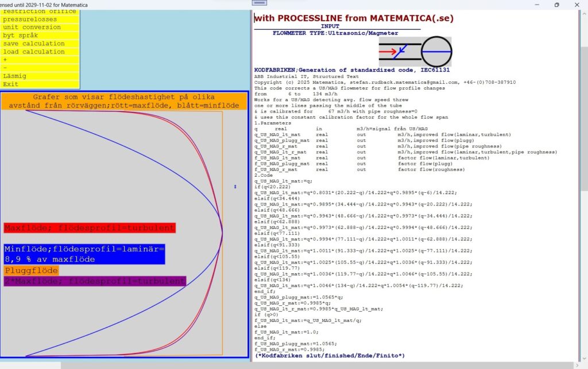588x369 pixels.
Task: Click the red flow arrow in the diagram
Action: pyautogui.click(x=388, y=52)
